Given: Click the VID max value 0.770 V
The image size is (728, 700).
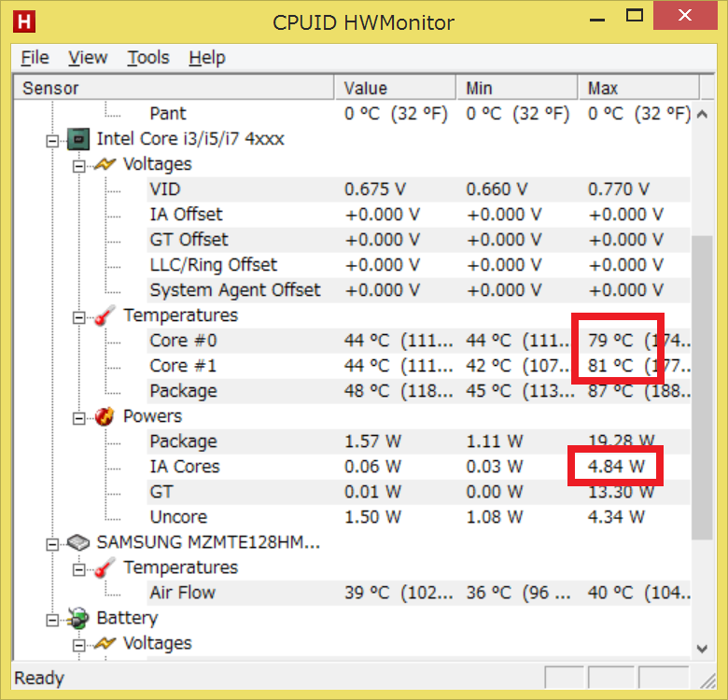Looking at the screenshot, I should pyautogui.click(x=619, y=189).
